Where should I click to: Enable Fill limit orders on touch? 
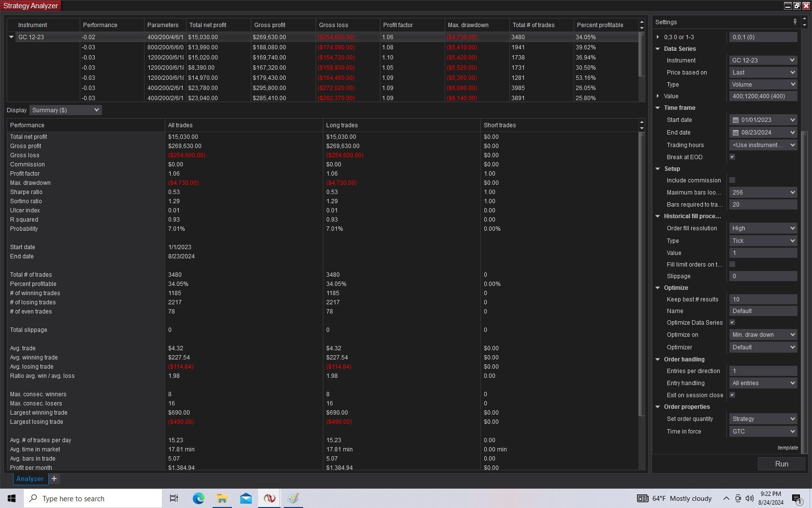coord(732,264)
